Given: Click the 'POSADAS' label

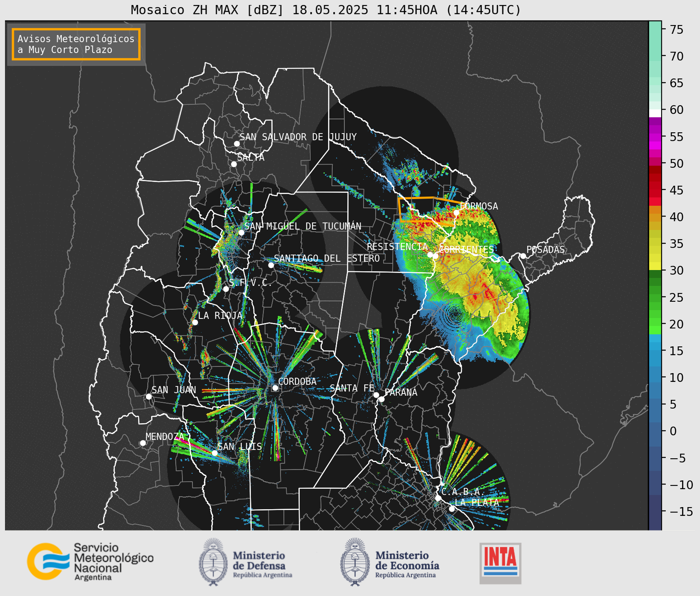Looking at the screenshot, I should coord(546,250).
